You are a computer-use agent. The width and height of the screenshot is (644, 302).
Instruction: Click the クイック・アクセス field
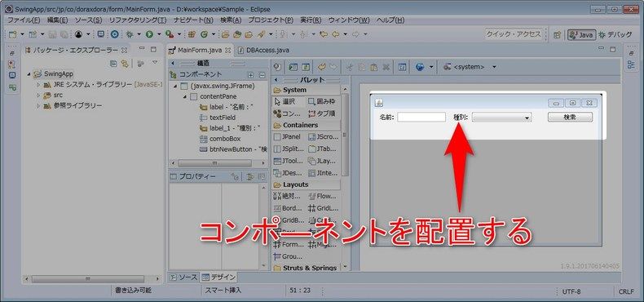tap(514, 34)
